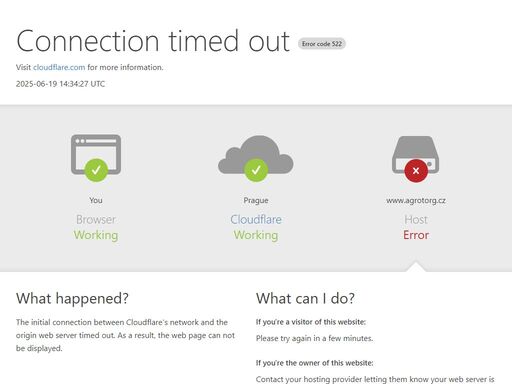
Task: Click the Prague location label
Action: [256, 200]
